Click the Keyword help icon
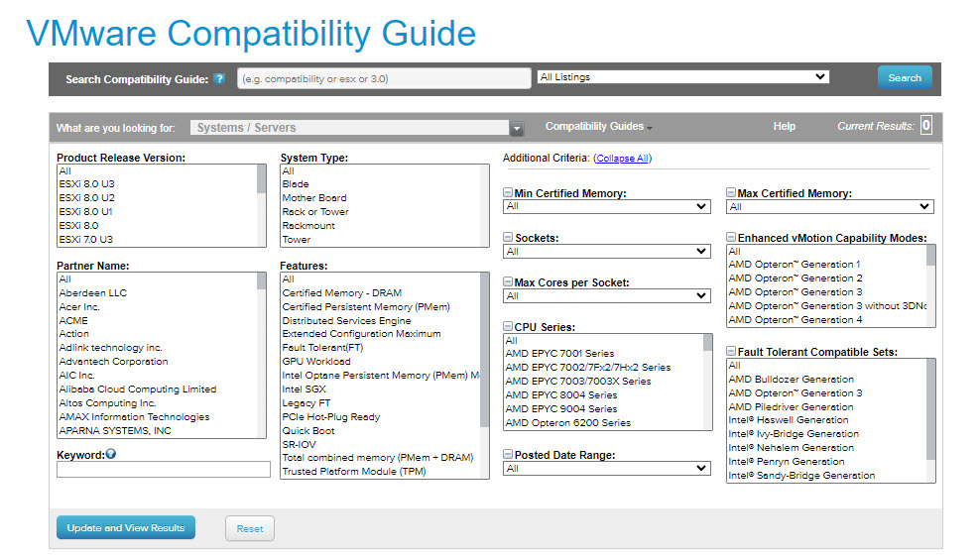Image resolution: width=980 pixels, height=557 pixels. pyautogui.click(x=111, y=454)
